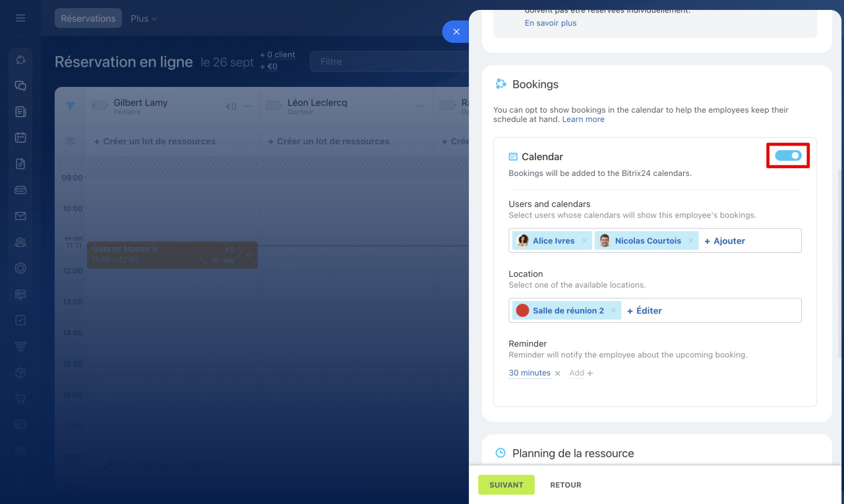The width and height of the screenshot is (844, 504).
Task: Expand the Plus dropdown menu
Action: point(144,18)
